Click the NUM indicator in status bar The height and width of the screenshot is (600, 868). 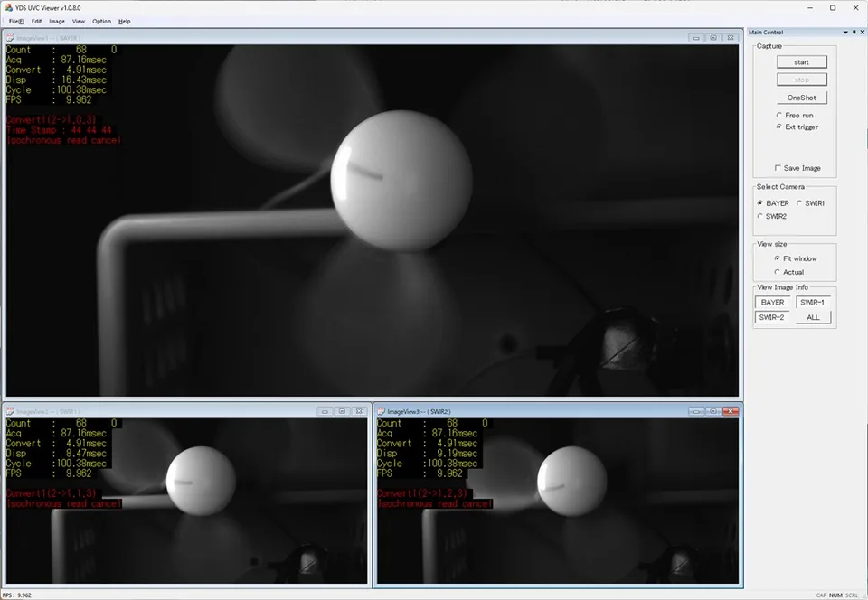835,595
